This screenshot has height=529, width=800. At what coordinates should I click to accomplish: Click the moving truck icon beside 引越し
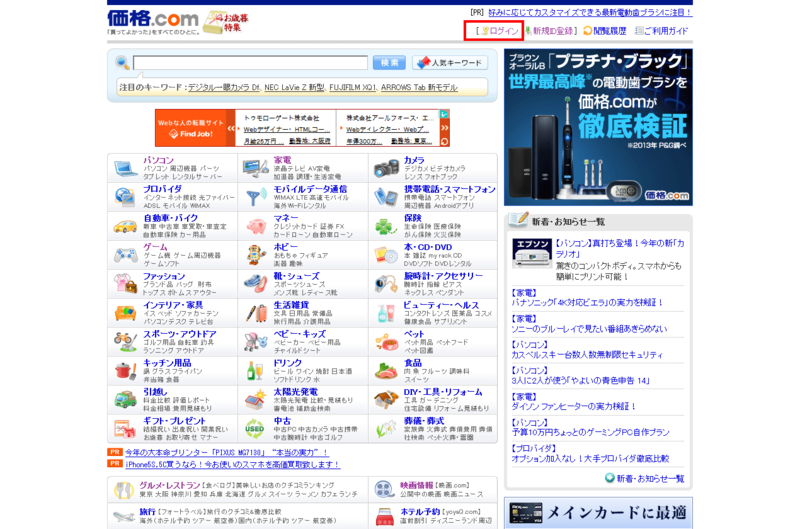click(125, 400)
